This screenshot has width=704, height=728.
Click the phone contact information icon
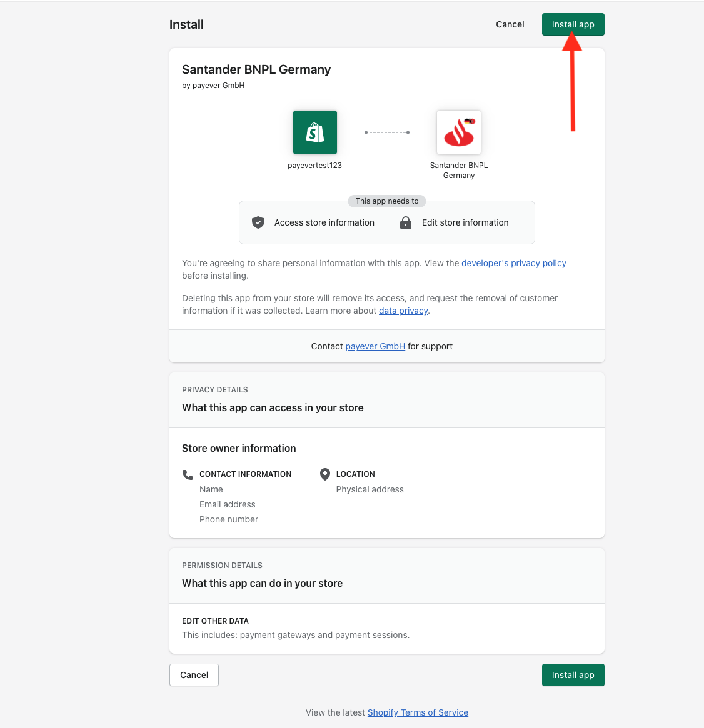[188, 474]
